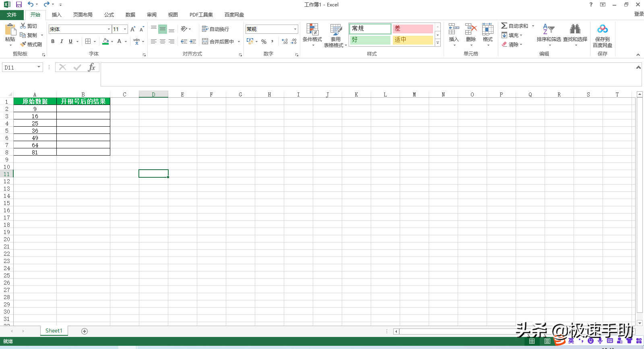Click the comma style icon

[272, 41]
